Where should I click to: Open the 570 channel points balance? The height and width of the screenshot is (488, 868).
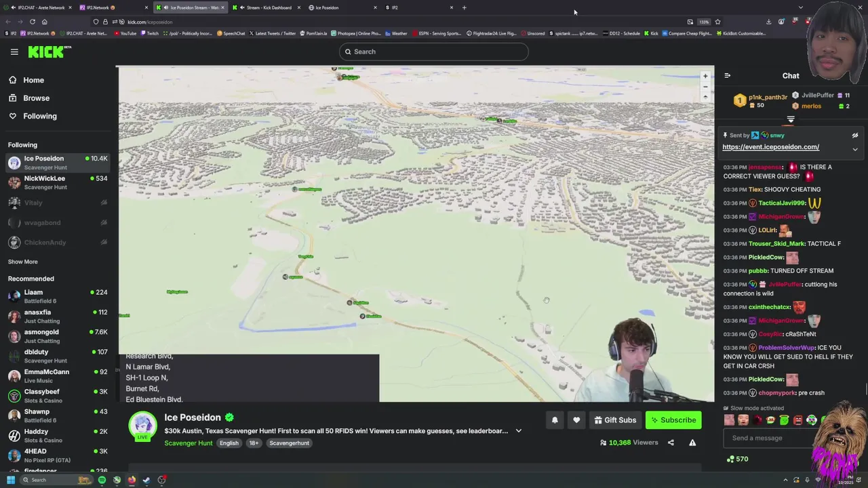737,459
